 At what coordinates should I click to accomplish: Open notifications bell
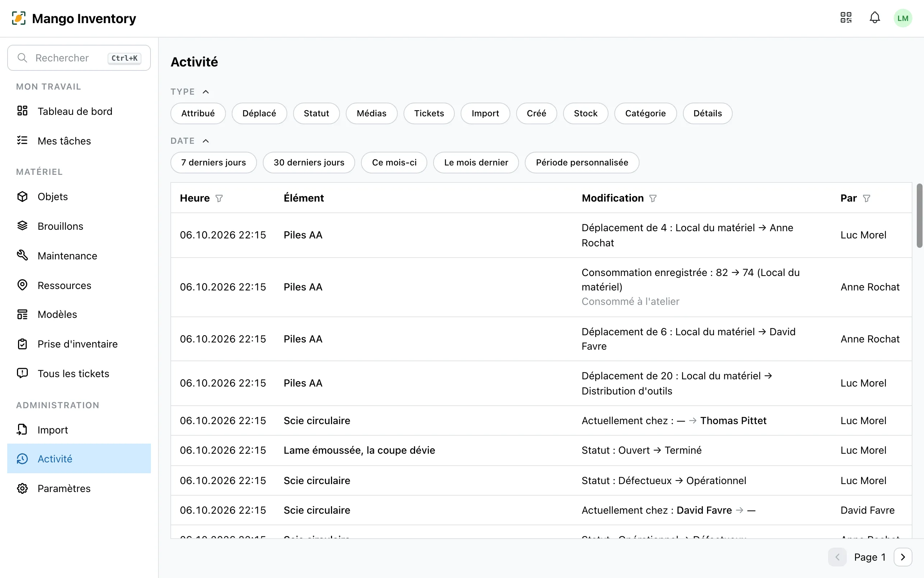pyautogui.click(x=875, y=18)
